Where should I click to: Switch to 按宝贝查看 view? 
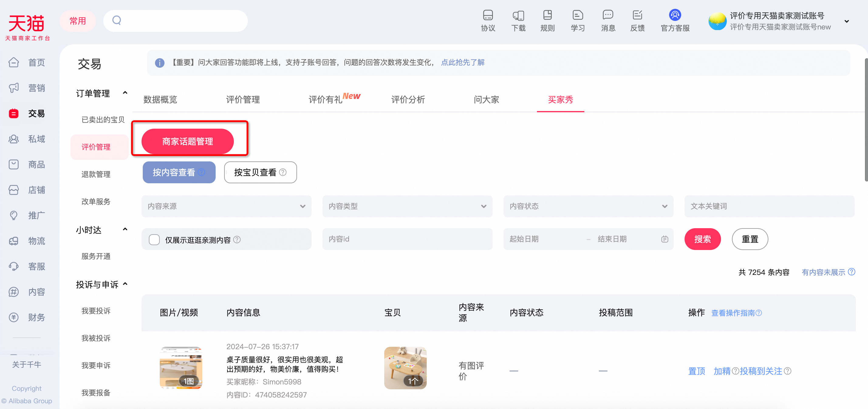click(x=260, y=172)
